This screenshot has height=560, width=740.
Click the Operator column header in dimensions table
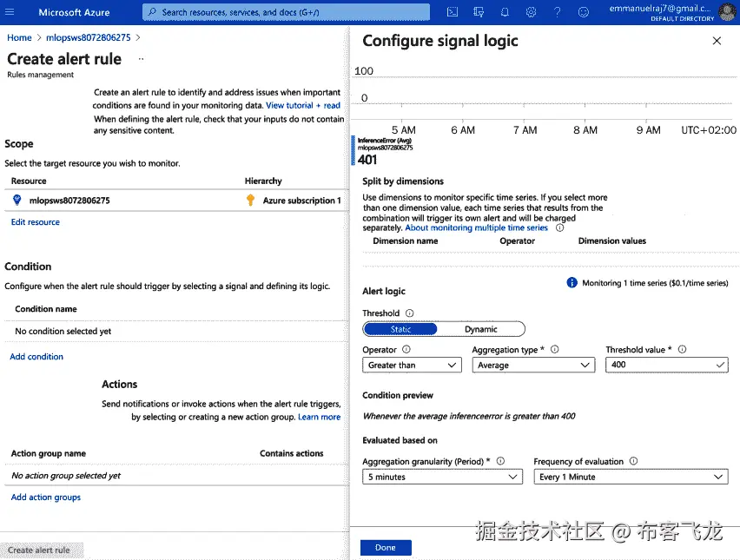point(518,241)
